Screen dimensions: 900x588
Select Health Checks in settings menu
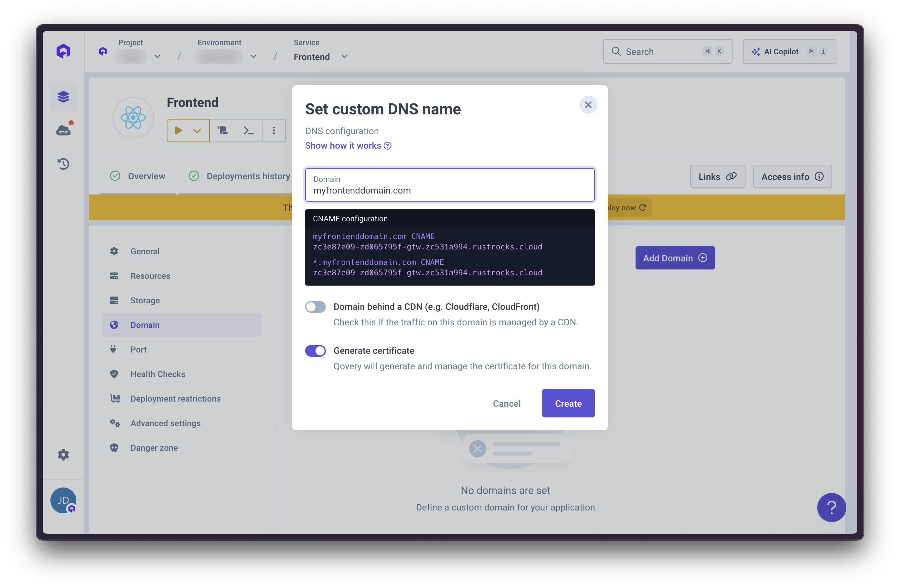[158, 374]
